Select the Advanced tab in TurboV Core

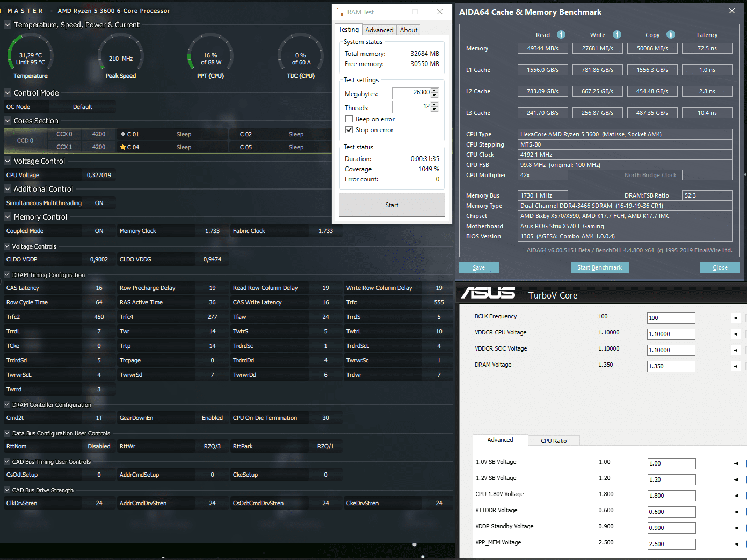point(500,440)
